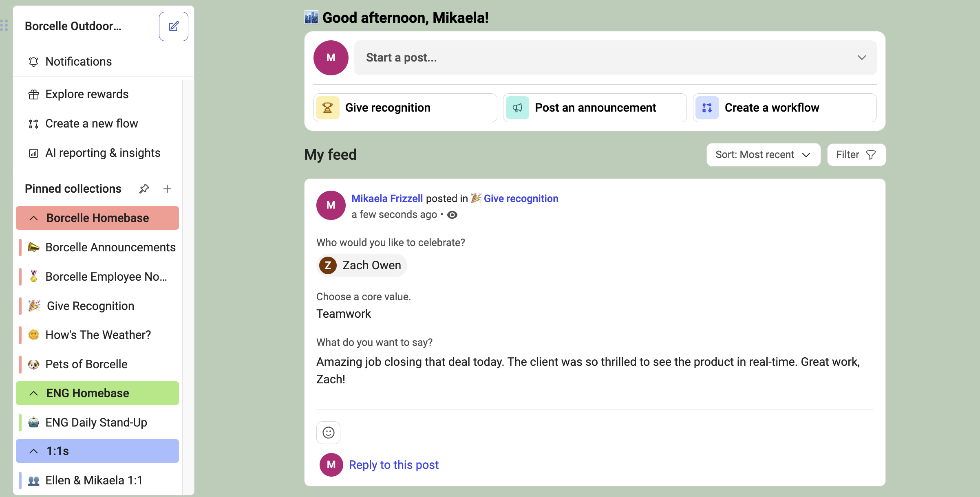980x497 pixels.
Task: Open Mikaela Frizzell profile link
Action: pos(387,198)
